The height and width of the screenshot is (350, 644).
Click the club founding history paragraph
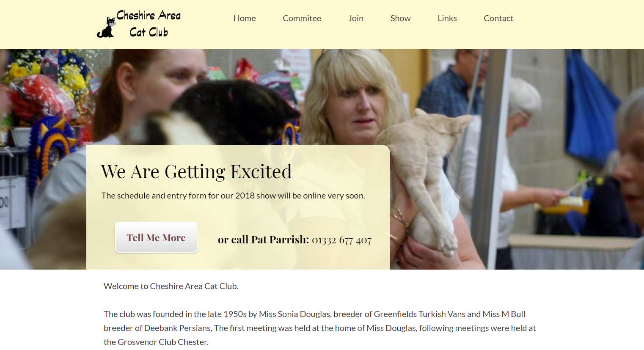pyautogui.click(x=320, y=328)
